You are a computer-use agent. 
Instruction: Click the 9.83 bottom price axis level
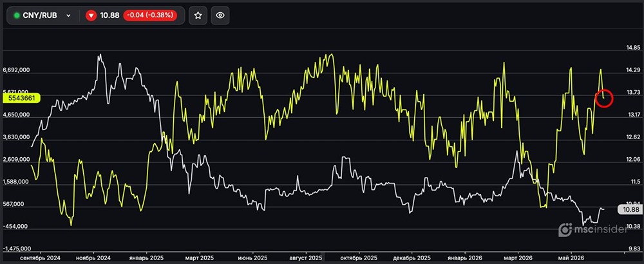[632, 249]
